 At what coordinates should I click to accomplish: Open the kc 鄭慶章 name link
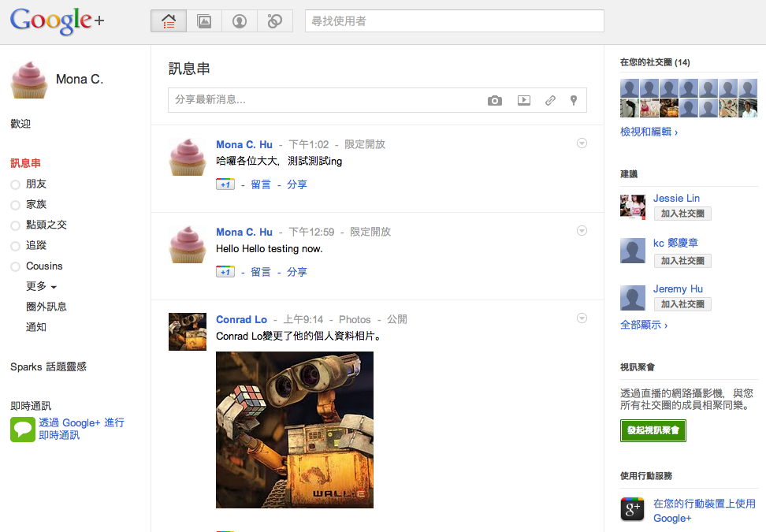pos(675,243)
